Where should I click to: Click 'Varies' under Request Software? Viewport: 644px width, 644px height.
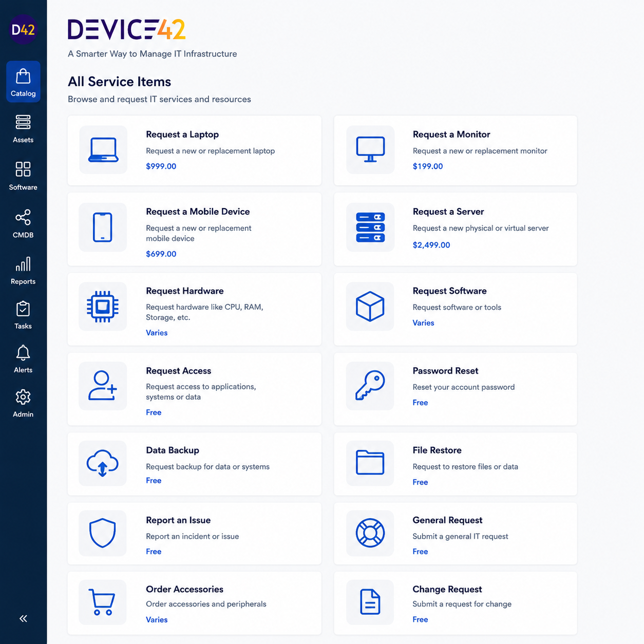[x=424, y=323]
